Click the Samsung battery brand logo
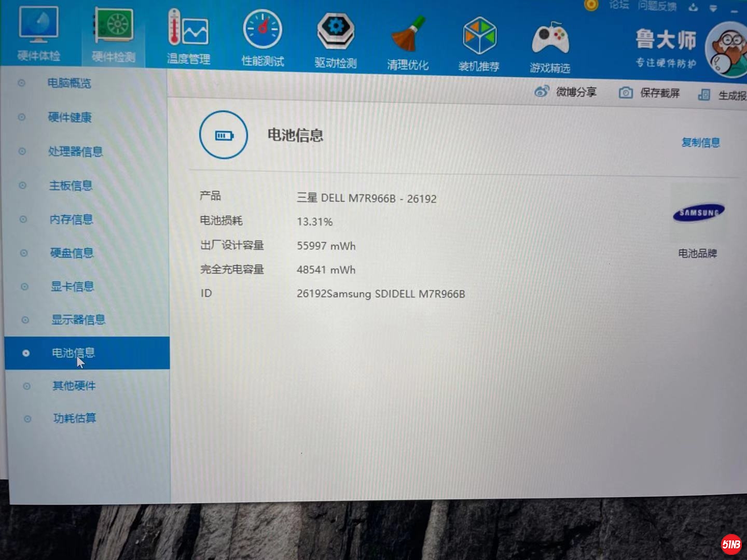The image size is (747, 560). [x=698, y=213]
